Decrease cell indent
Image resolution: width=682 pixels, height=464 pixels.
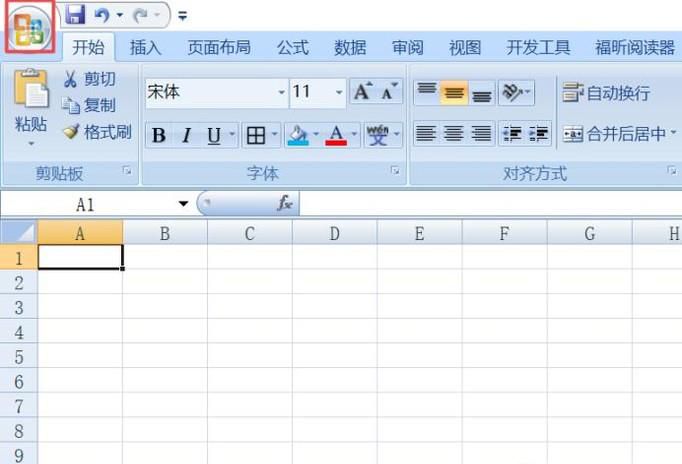(x=512, y=134)
